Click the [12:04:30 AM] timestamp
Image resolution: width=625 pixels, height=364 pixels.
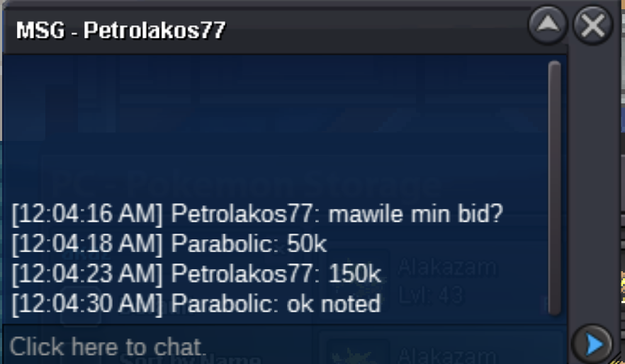(x=87, y=304)
